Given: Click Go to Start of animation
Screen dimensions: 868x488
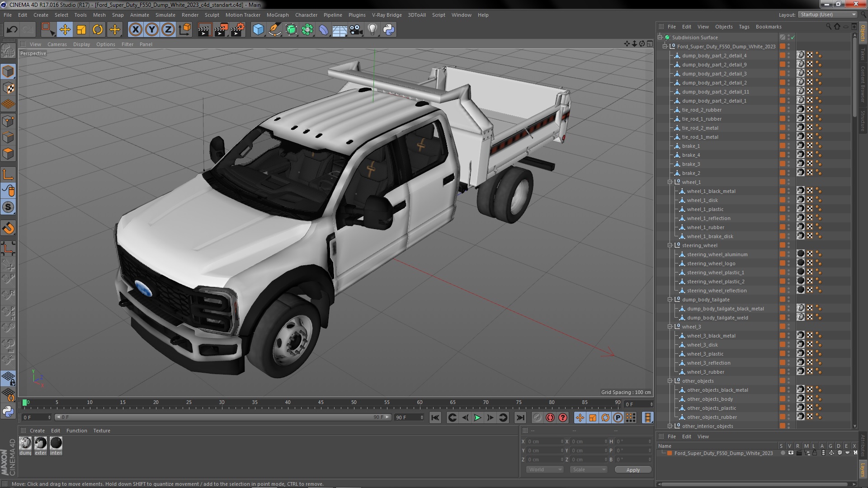Looking at the screenshot, I should coord(435,418).
